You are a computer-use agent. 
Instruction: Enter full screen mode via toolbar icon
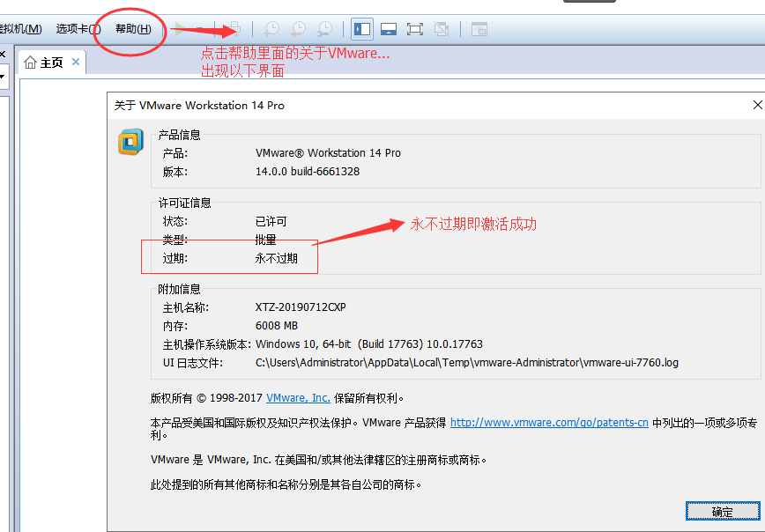415,29
